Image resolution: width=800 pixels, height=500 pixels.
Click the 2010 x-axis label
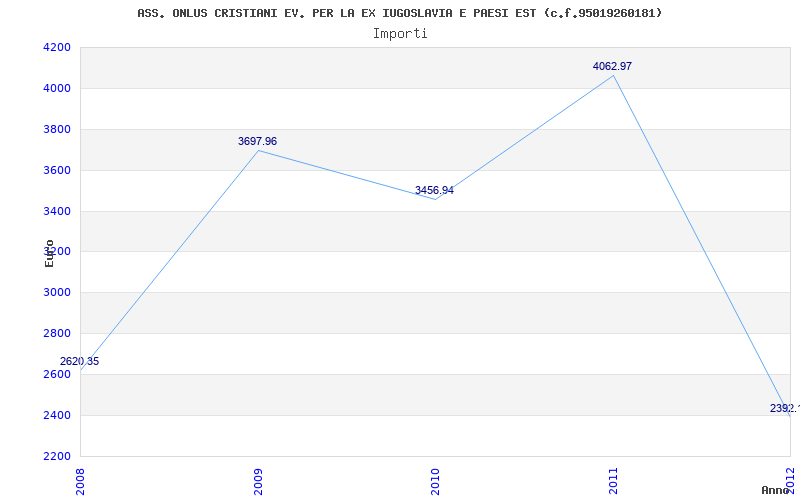[x=435, y=481]
